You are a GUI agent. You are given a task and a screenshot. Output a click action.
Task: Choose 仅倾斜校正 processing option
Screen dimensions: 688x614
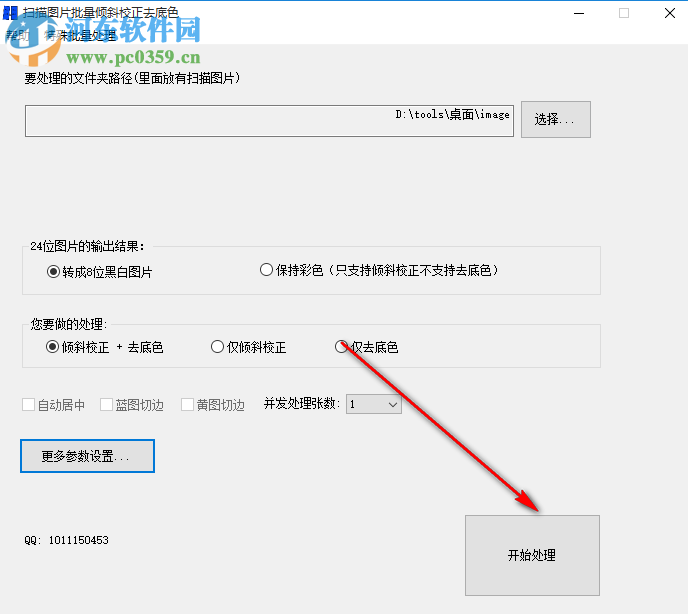pyautogui.click(x=248, y=347)
